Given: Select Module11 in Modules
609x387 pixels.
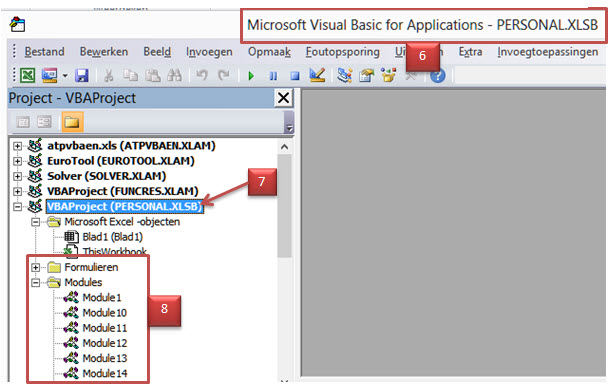Looking at the screenshot, I should [104, 328].
